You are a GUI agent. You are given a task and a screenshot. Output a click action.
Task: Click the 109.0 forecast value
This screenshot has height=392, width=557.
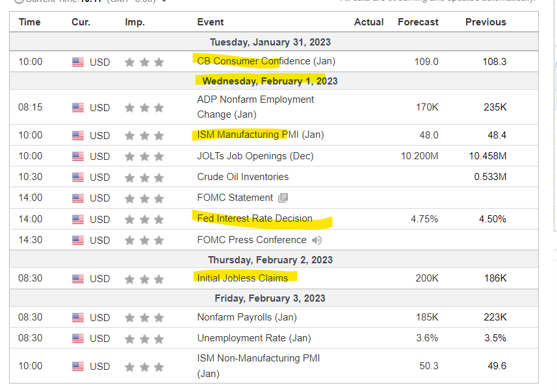click(x=426, y=62)
